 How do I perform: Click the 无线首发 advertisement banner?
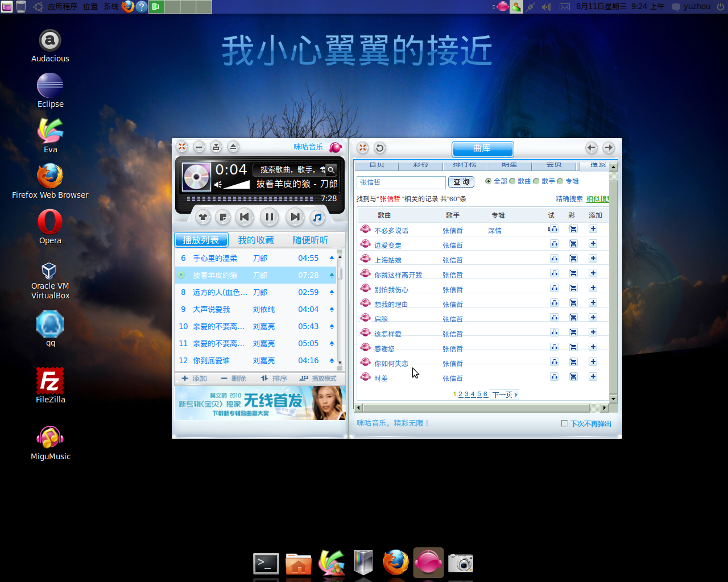tap(260, 403)
